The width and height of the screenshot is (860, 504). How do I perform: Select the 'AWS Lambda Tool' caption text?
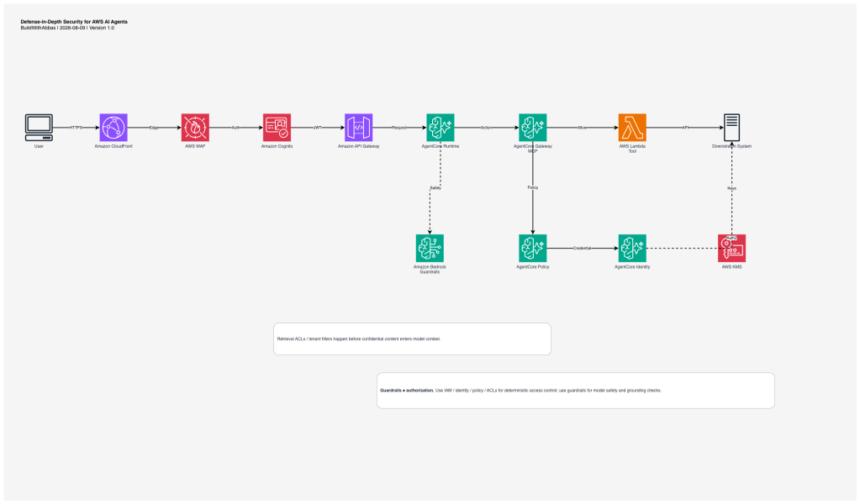click(632, 149)
